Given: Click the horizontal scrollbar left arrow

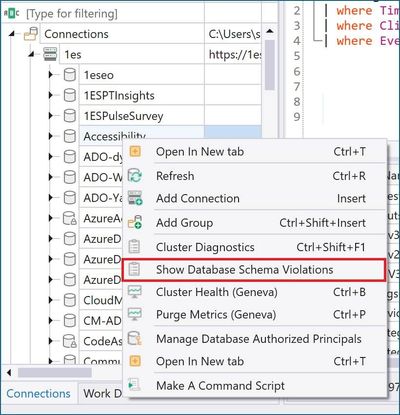Looking at the screenshot, I should (9, 372).
